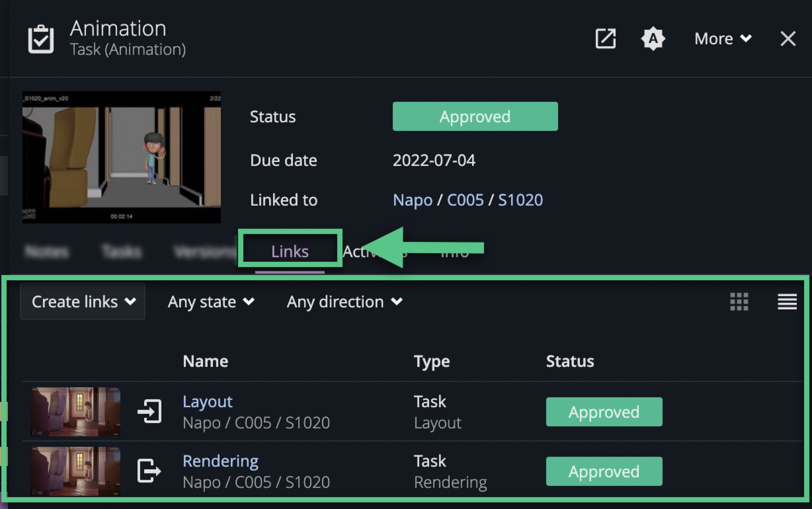Image resolution: width=812 pixels, height=509 pixels.
Task: Open the Create links dropdown
Action: [83, 302]
